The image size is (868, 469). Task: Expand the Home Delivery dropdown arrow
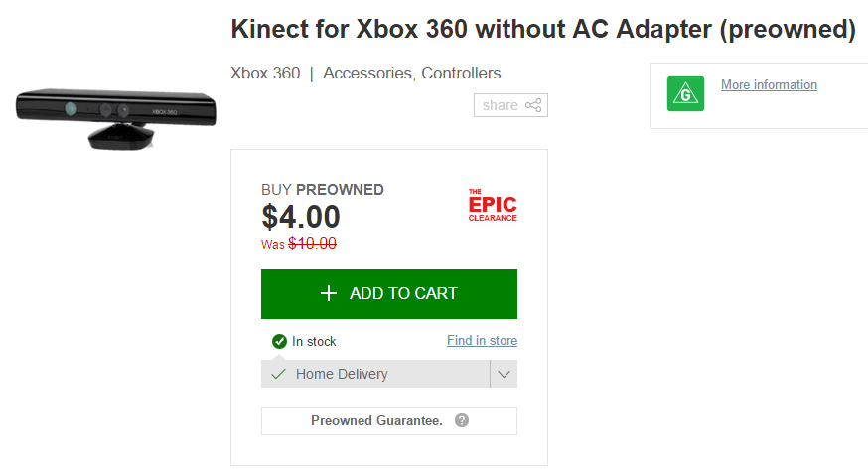(x=504, y=374)
